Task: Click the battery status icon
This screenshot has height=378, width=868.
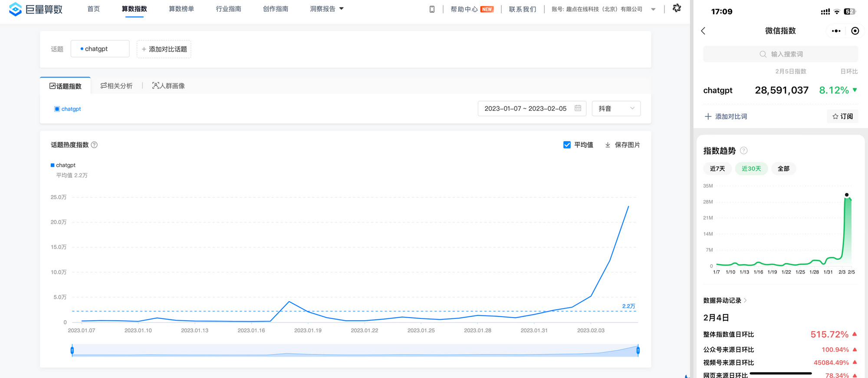Action: [x=850, y=12]
